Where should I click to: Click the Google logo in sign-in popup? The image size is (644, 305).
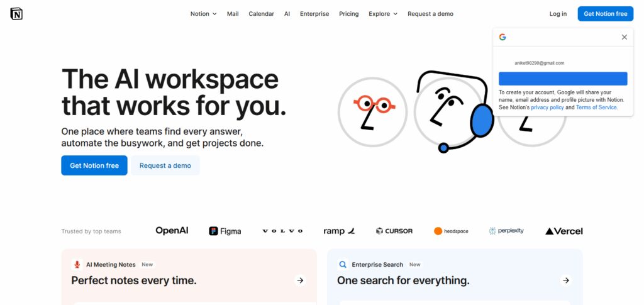502,37
